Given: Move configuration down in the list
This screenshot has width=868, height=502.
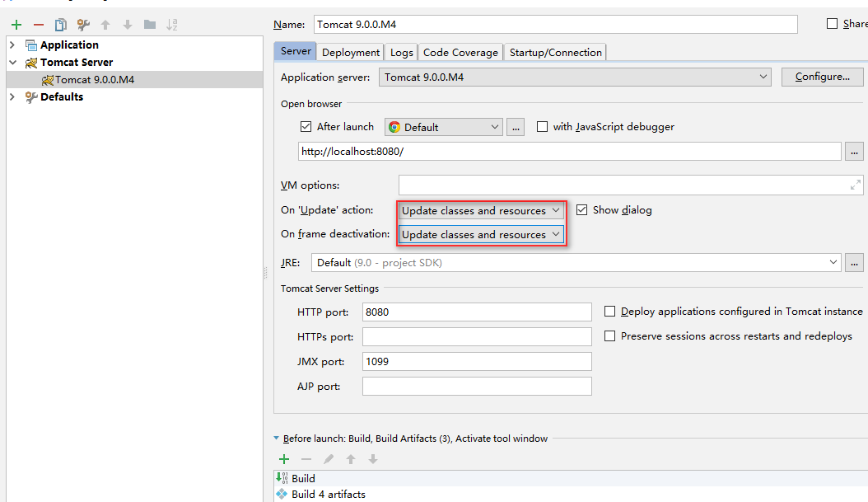Looking at the screenshot, I should pyautogui.click(x=128, y=25).
